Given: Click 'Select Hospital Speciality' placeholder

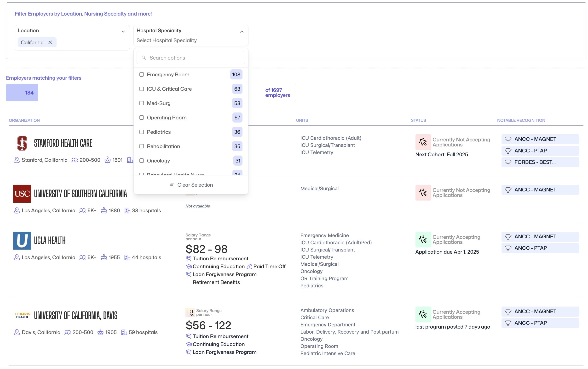Looking at the screenshot, I should point(167,40).
